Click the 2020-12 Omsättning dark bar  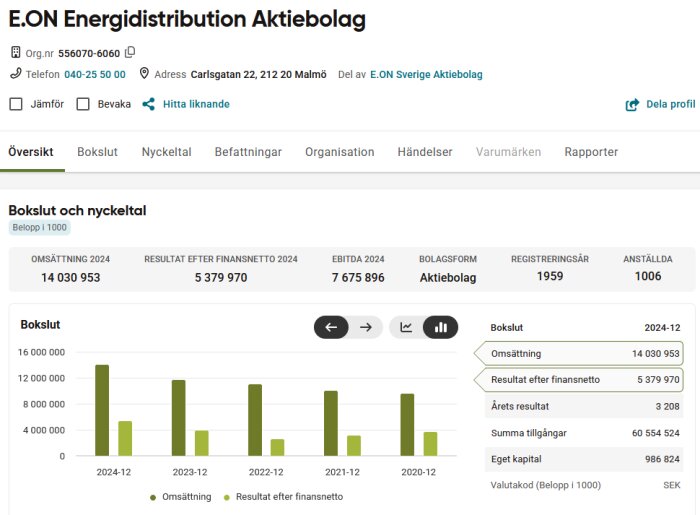click(407, 424)
